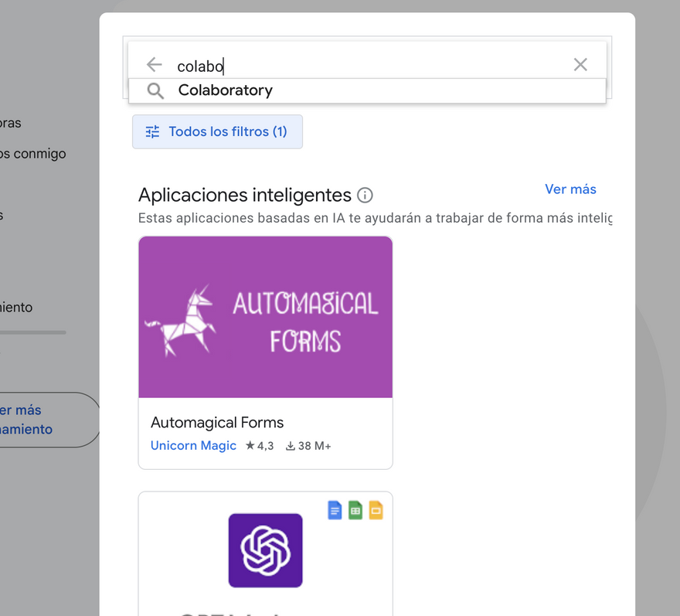Open the "conmigo" item in the Drive sidebar
This screenshot has width=680, height=616.
(33, 154)
